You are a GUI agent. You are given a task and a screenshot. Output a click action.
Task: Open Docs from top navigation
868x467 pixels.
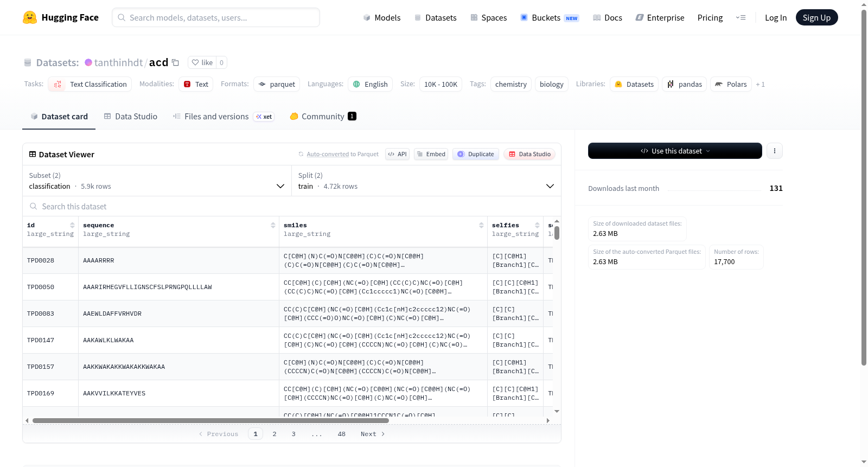(x=608, y=17)
